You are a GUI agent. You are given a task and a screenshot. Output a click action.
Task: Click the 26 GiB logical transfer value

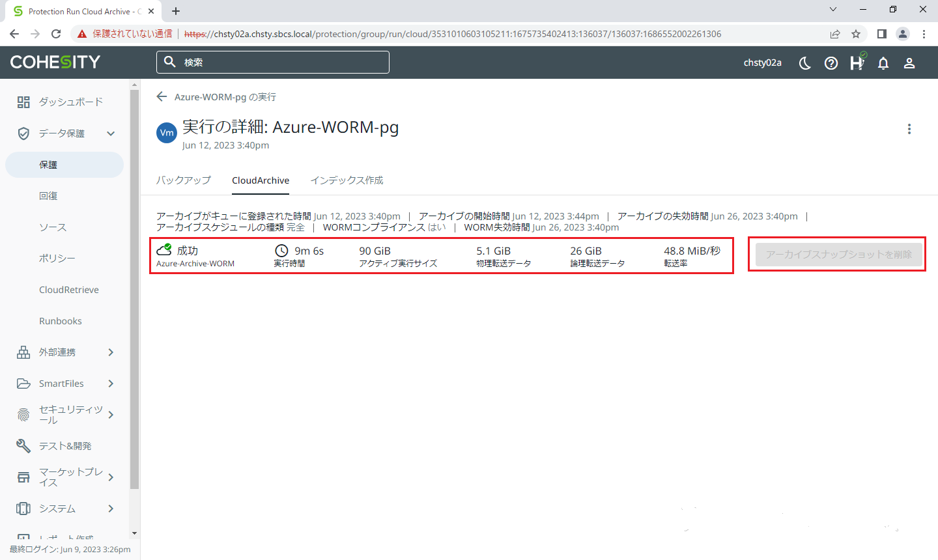coord(586,251)
